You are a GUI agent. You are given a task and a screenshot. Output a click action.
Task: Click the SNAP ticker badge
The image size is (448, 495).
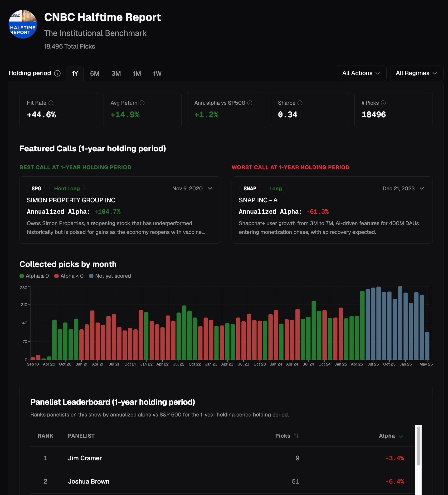click(x=250, y=188)
